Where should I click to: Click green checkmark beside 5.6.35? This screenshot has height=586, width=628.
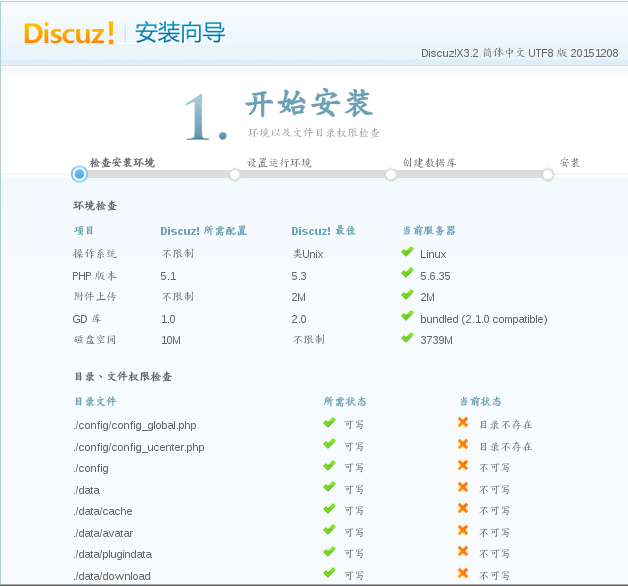coord(407,273)
